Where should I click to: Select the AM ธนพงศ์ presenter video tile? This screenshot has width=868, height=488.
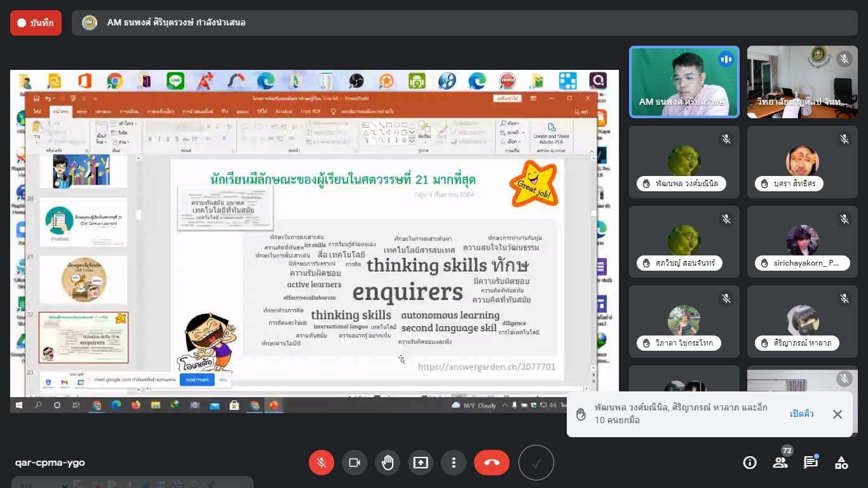click(684, 82)
